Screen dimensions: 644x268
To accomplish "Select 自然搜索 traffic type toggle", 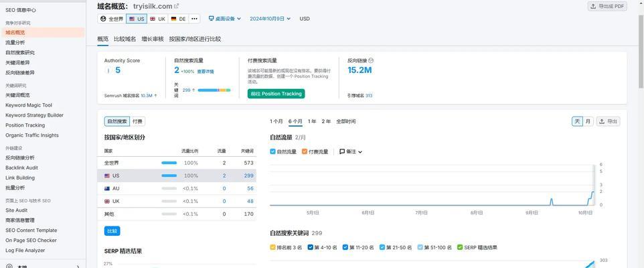I will click(117, 121).
